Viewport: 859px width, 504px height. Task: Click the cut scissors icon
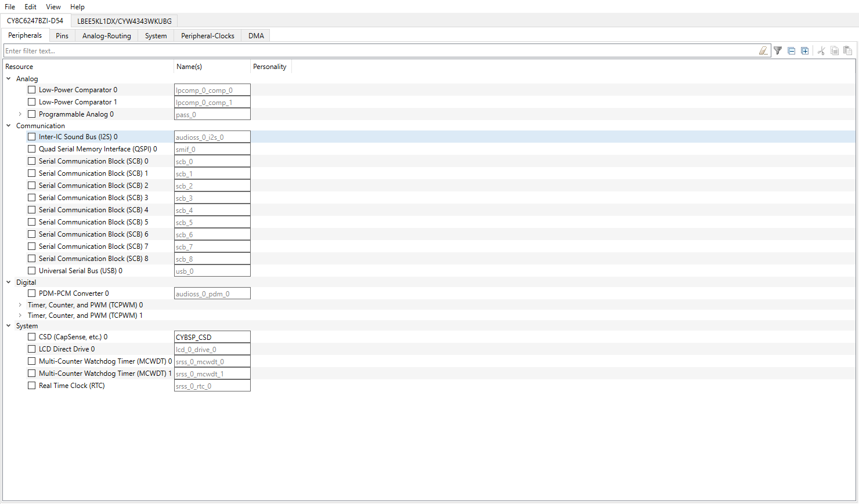click(821, 51)
